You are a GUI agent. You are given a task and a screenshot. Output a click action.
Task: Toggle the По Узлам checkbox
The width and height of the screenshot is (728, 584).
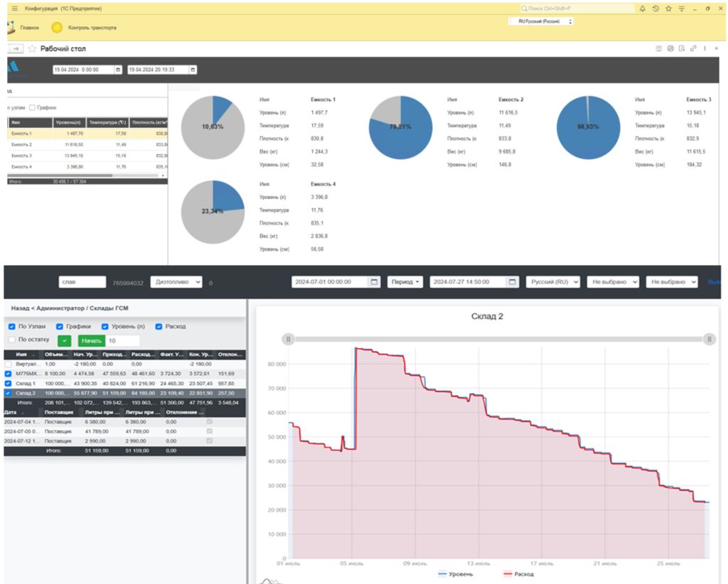12,327
